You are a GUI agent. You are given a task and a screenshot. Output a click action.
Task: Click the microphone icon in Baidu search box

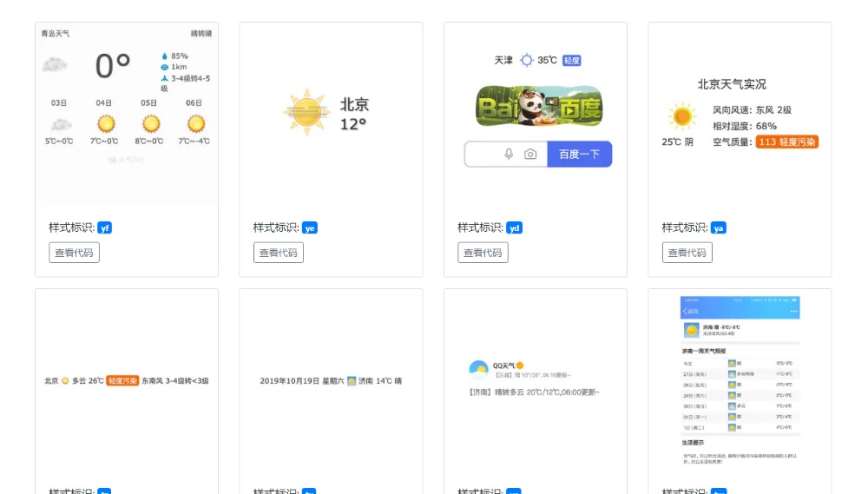point(509,155)
